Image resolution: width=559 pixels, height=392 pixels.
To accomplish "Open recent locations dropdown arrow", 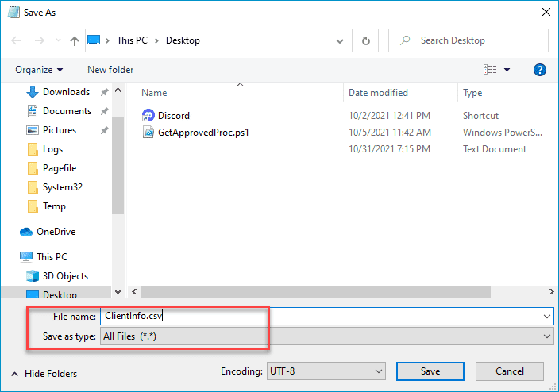I will pos(58,40).
